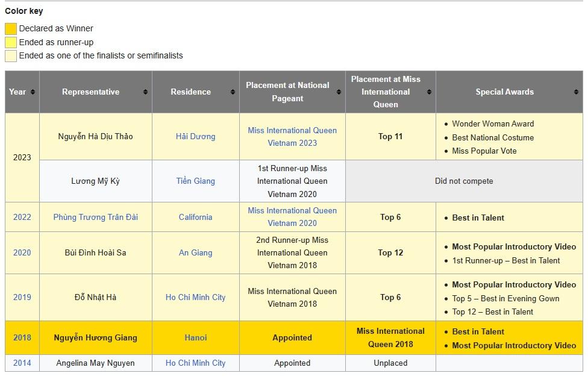
Task: Sort table by Year column arrows
Action: coord(33,92)
